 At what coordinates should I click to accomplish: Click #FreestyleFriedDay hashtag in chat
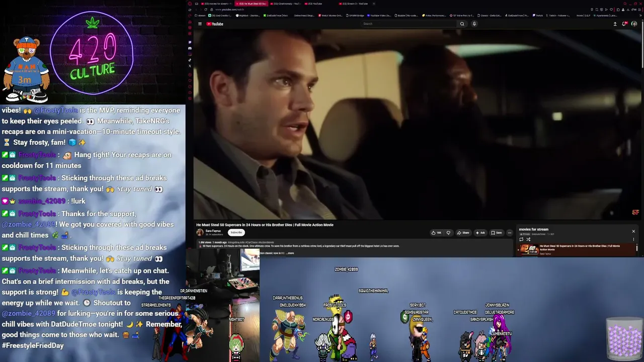[x=33, y=345]
